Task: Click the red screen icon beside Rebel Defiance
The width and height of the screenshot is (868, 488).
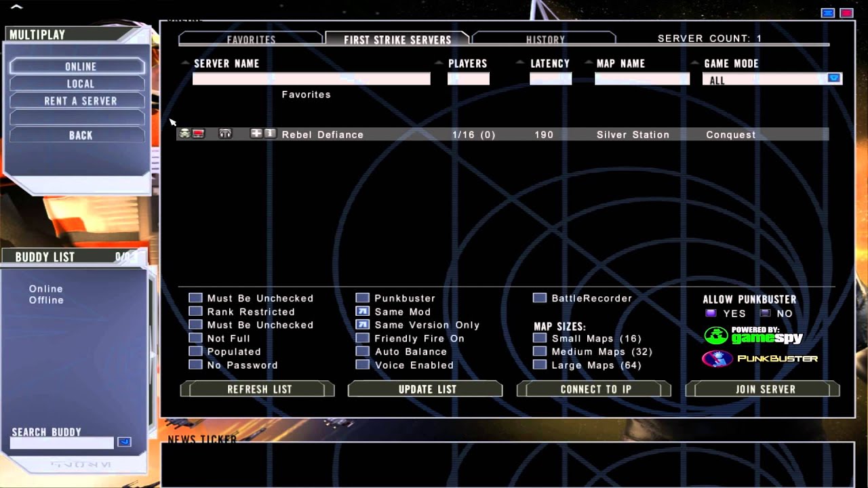Action: [198, 134]
